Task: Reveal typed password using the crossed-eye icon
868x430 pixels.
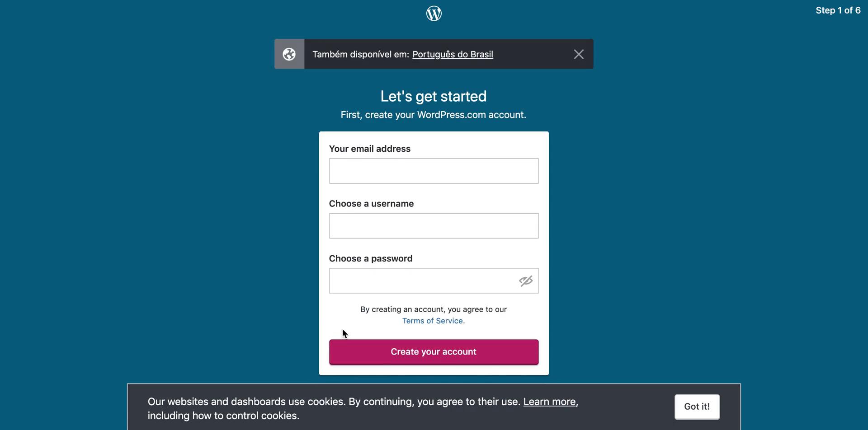Action: 525,280
